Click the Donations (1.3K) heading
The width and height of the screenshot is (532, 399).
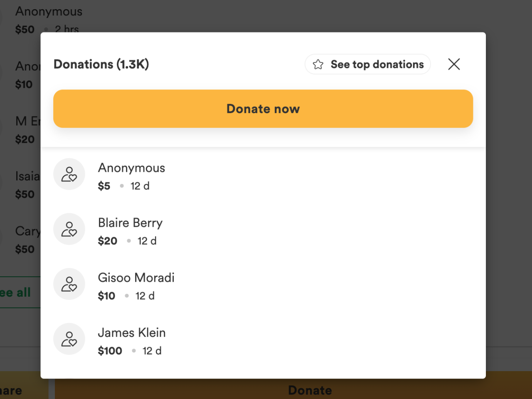click(x=101, y=64)
